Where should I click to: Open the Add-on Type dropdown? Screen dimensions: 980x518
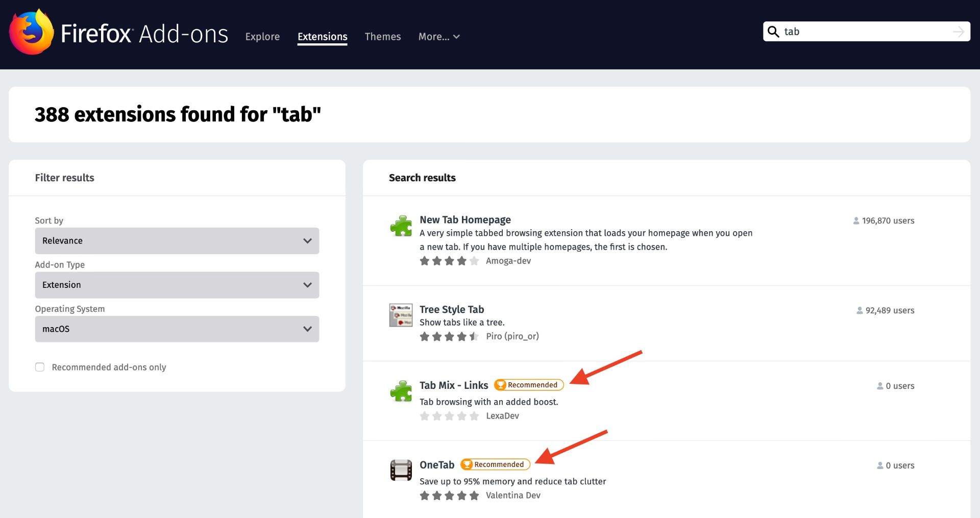tap(177, 285)
